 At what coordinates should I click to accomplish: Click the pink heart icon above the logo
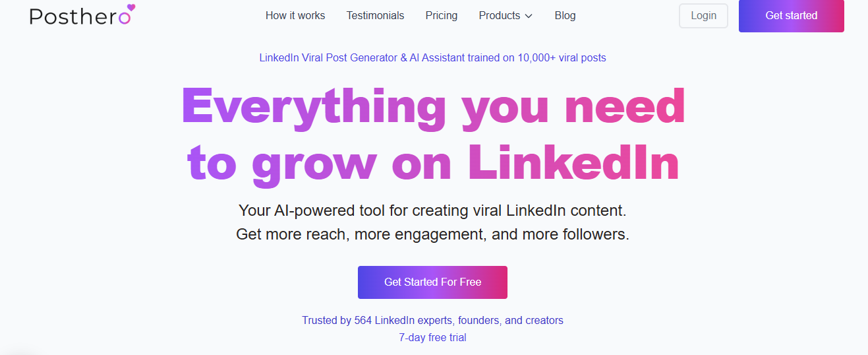[x=130, y=9]
